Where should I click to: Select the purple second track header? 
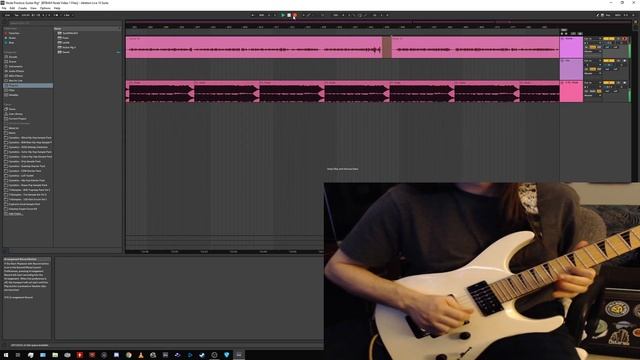tap(571, 69)
